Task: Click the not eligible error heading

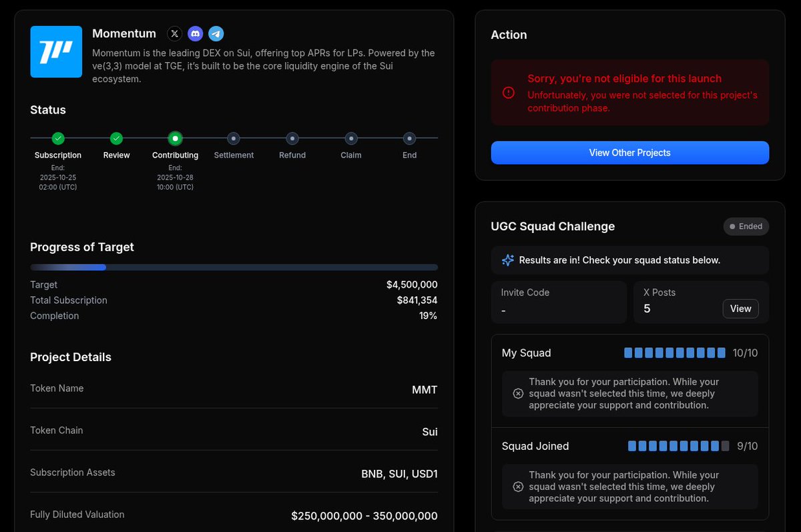Action: pos(624,79)
